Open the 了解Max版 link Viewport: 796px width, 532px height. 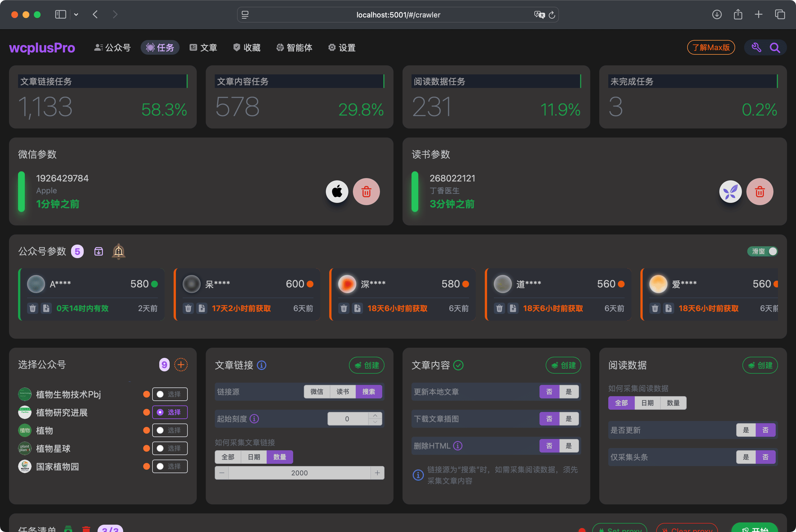coord(711,48)
